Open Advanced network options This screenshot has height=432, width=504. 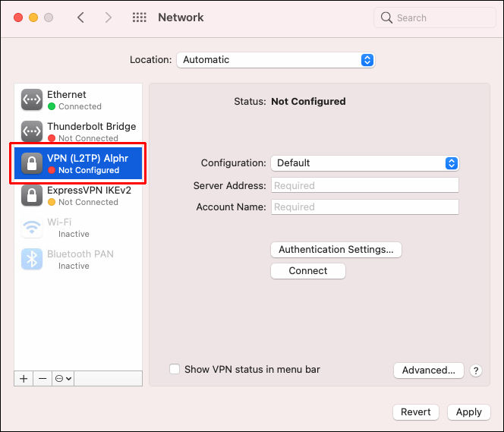(x=428, y=371)
